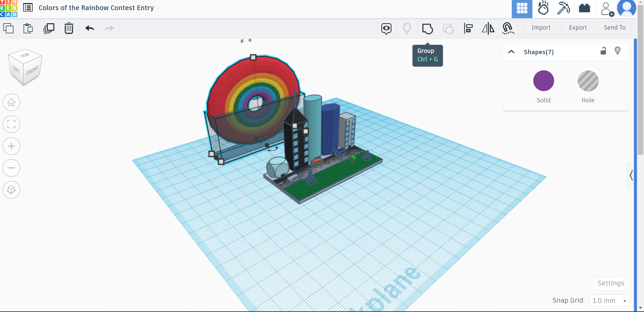Click the FRONT face of the view cube
644x312 pixels.
[x=32, y=71]
